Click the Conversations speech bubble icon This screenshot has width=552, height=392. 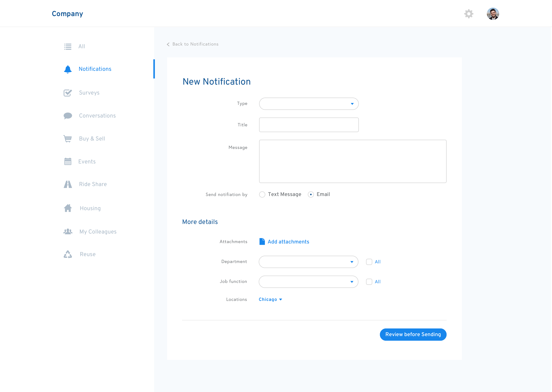point(68,116)
